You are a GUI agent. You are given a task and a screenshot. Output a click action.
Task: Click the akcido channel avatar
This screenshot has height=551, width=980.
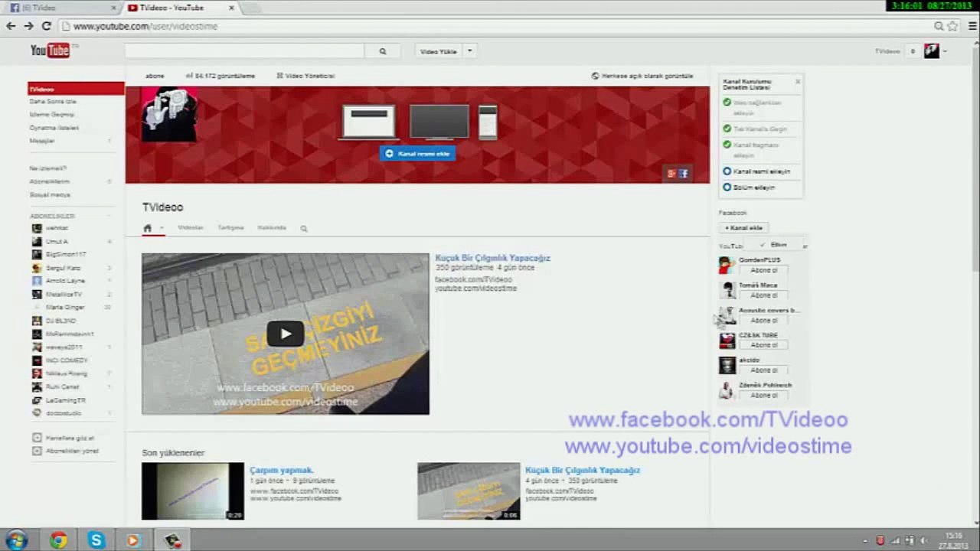pos(727,365)
